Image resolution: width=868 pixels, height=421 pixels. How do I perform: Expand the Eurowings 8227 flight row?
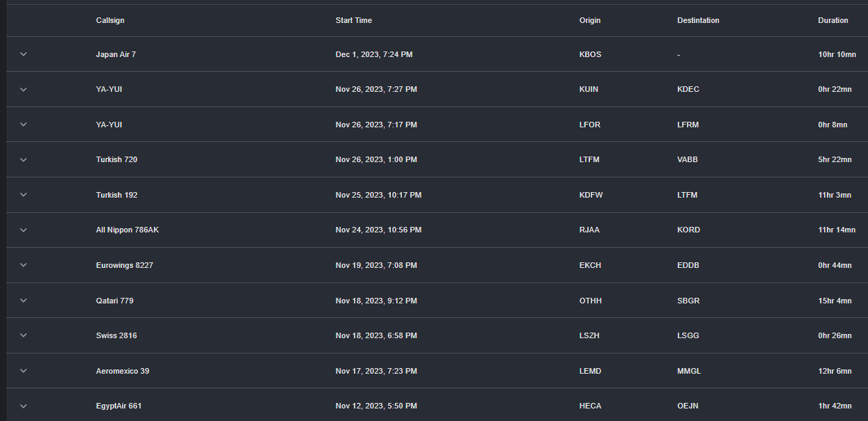point(23,265)
